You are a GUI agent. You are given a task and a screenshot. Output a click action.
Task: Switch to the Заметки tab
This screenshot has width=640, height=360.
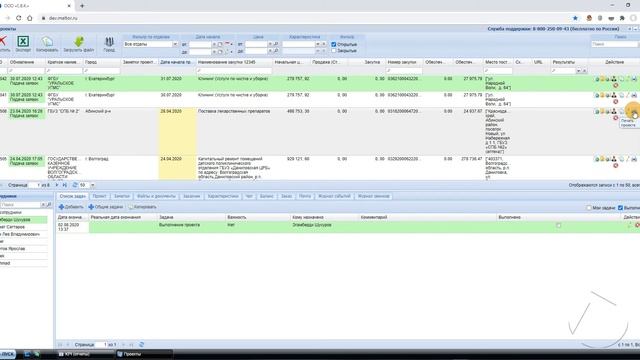122,196
